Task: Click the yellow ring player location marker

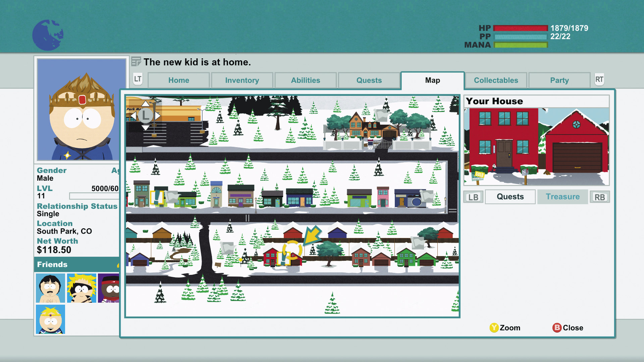Action: (x=292, y=250)
